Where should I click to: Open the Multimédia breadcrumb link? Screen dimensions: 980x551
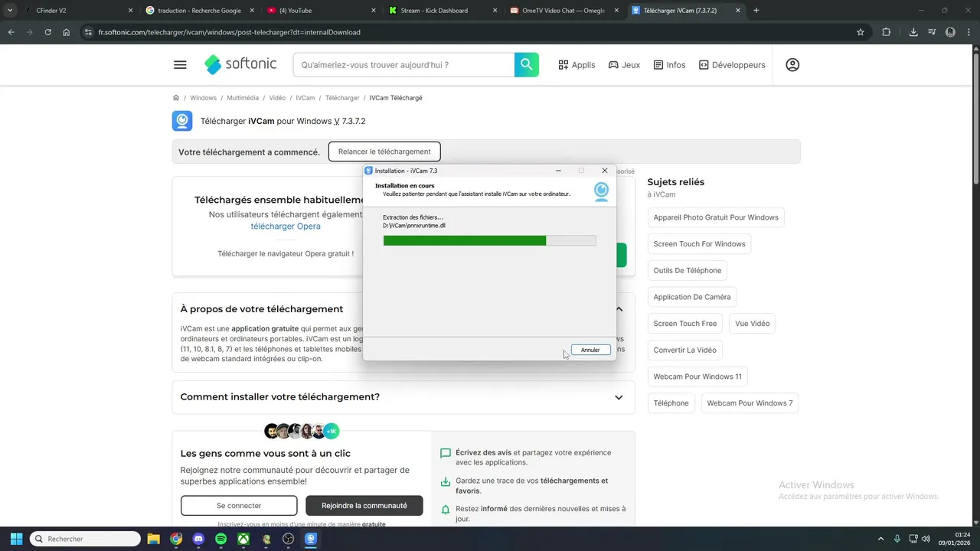(243, 98)
